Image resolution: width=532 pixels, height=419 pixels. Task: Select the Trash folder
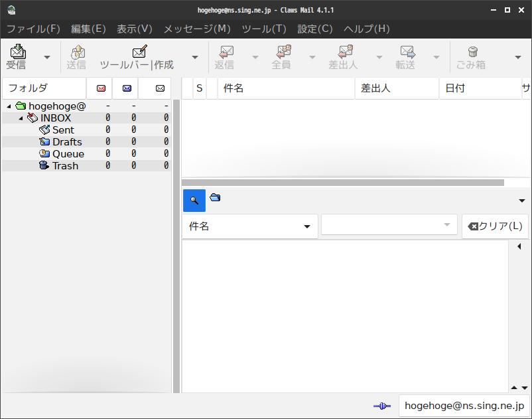pyautogui.click(x=86, y=166)
